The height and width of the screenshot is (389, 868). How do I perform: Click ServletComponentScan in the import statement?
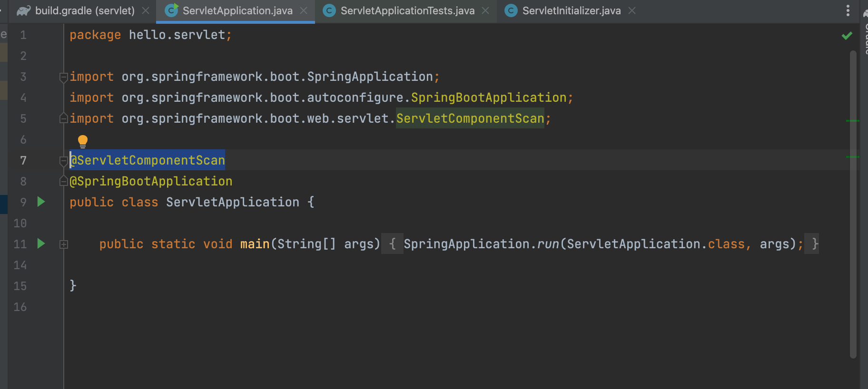coord(470,118)
